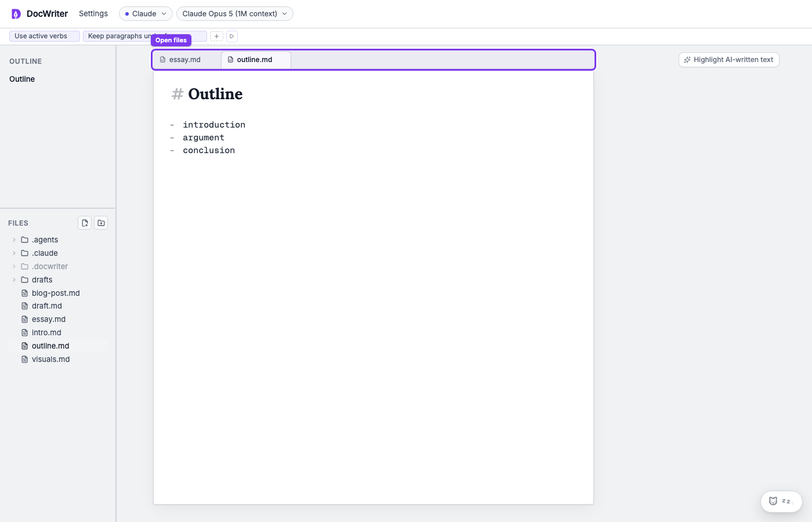Click the sparkle icon in Highlight button
The height and width of the screenshot is (522, 812).
tap(687, 60)
